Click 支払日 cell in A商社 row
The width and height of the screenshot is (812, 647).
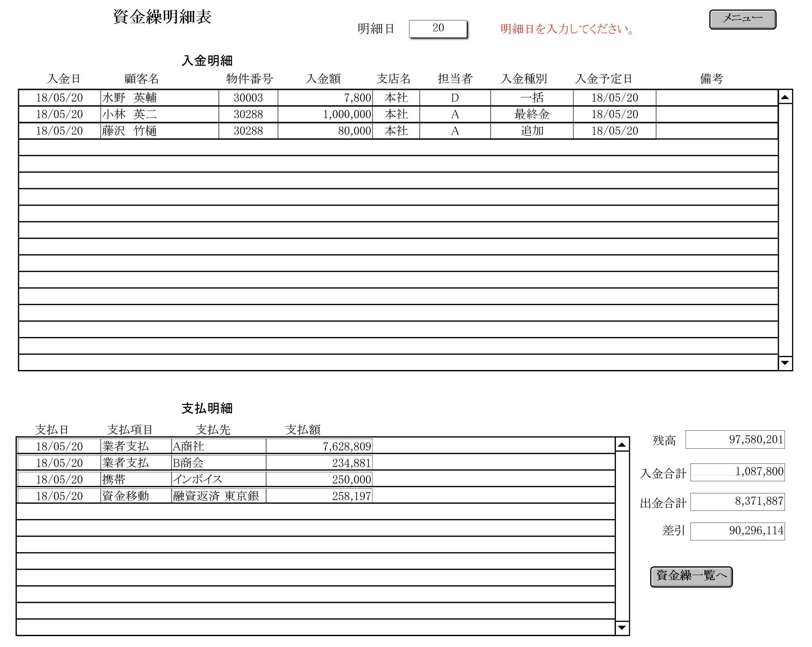(x=60, y=447)
